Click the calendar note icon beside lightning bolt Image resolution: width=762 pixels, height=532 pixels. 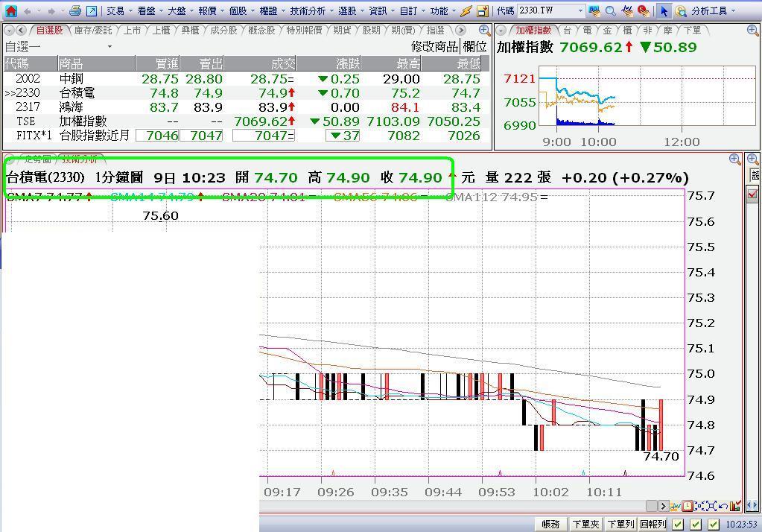tap(482, 10)
